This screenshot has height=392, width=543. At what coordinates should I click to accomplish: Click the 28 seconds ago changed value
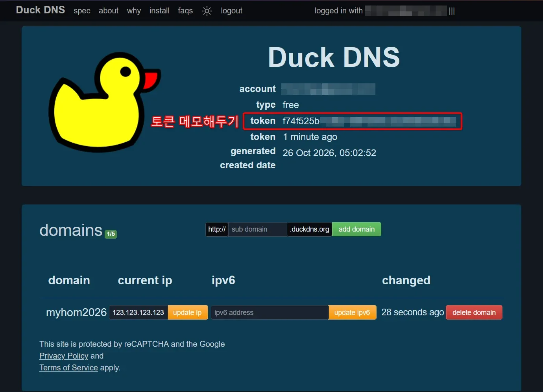pos(413,312)
